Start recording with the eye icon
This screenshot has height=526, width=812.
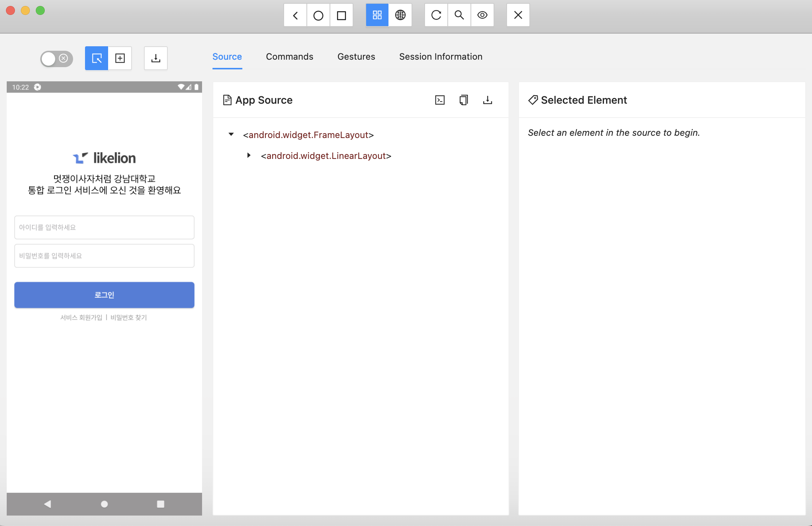pos(482,15)
